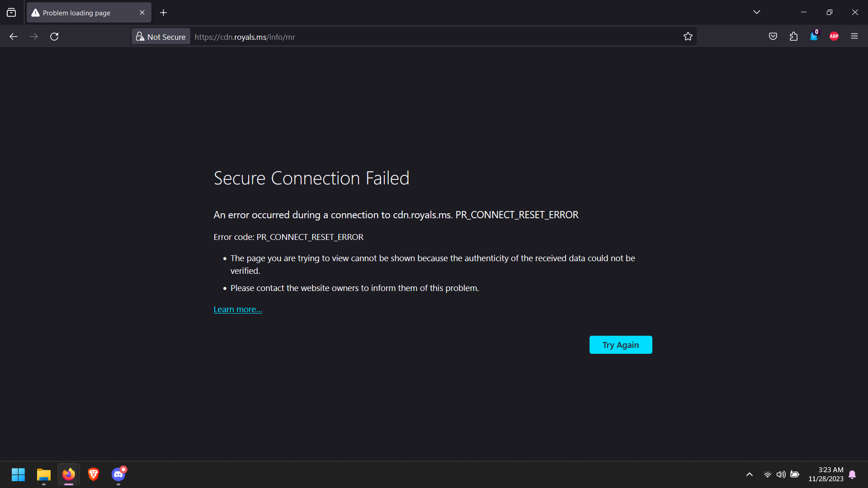Open the Learn more link
Screen dimensions: 868x488
click(x=238, y=310)
